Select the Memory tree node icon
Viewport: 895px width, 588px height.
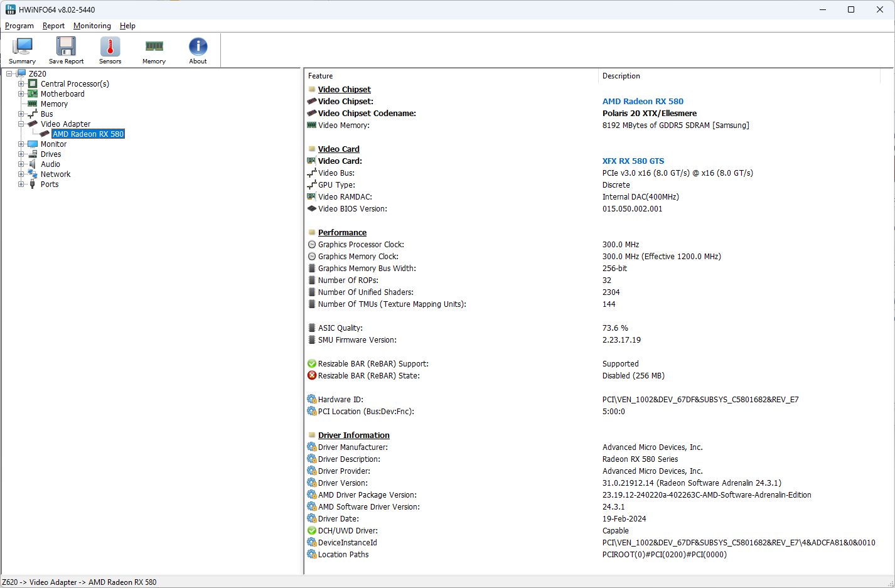pos(33,104)
